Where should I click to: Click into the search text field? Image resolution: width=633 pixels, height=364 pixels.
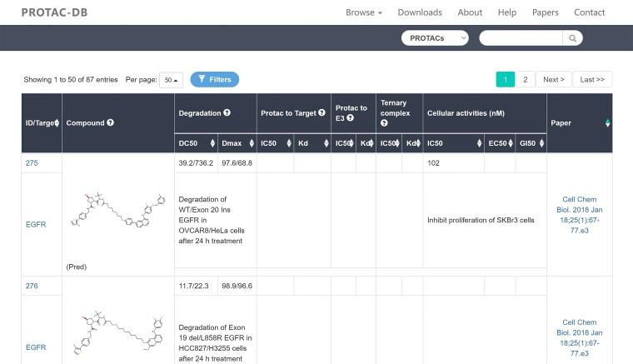521,38
